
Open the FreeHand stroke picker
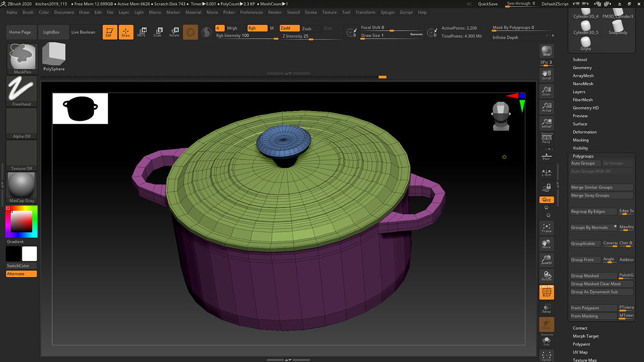[22, 91]
